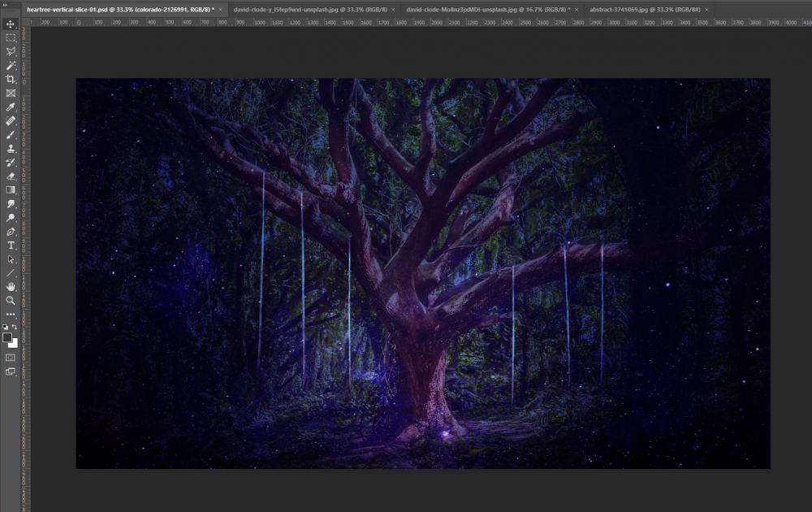Image resolution: width=812 pixels, height=512 pixels.
Task: Click the ruler origin corner box
Action: tap(26, 22)
